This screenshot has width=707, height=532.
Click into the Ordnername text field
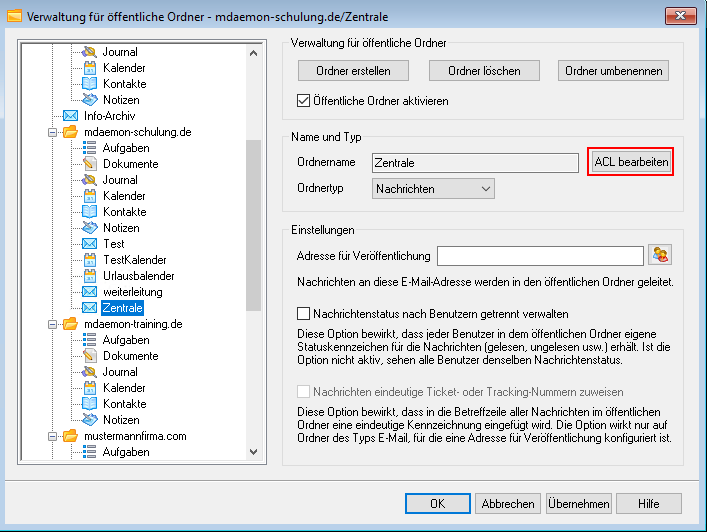[x=474, y=163]
